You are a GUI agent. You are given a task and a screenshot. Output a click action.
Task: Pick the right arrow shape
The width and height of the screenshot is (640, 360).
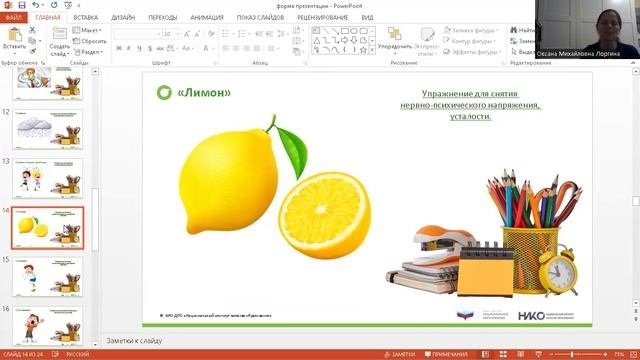344,40
